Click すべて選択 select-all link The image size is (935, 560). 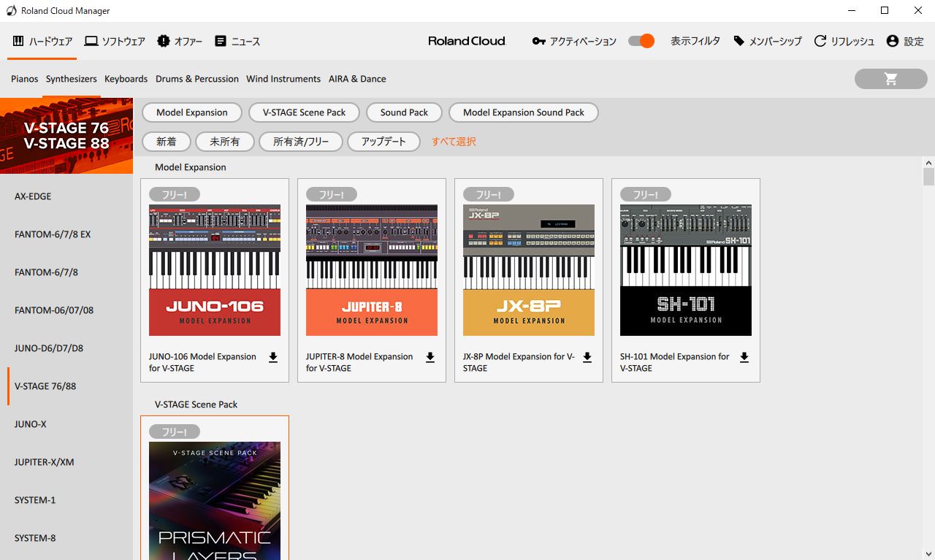click(x=454, y=142)
